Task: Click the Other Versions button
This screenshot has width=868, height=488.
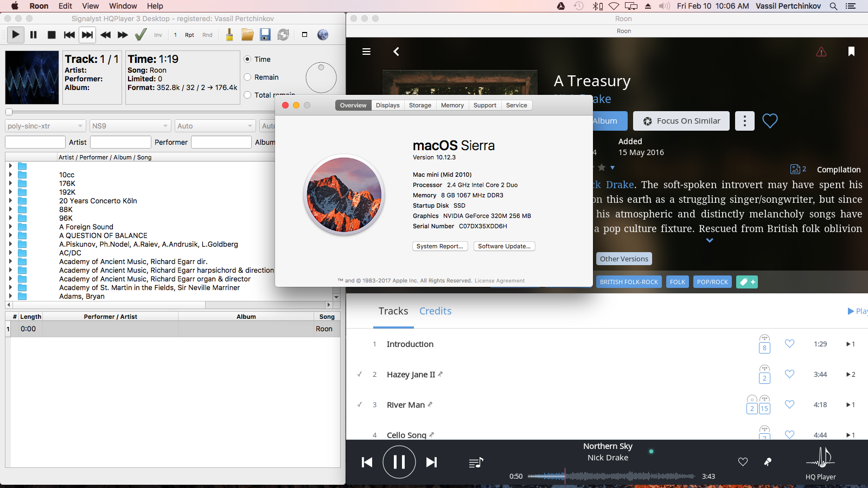Action: pyautogui.click(x=624, y=259)
